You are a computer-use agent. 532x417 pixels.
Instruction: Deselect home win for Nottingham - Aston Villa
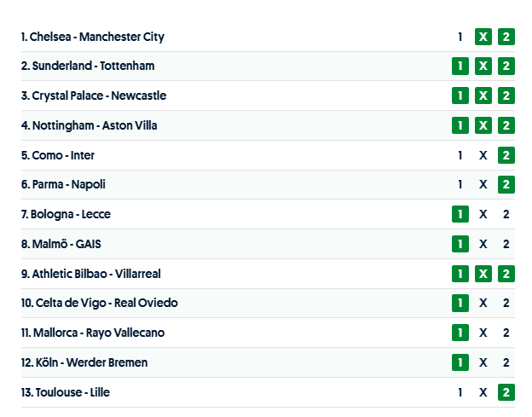pyautogui.click(x=460, y=125)
